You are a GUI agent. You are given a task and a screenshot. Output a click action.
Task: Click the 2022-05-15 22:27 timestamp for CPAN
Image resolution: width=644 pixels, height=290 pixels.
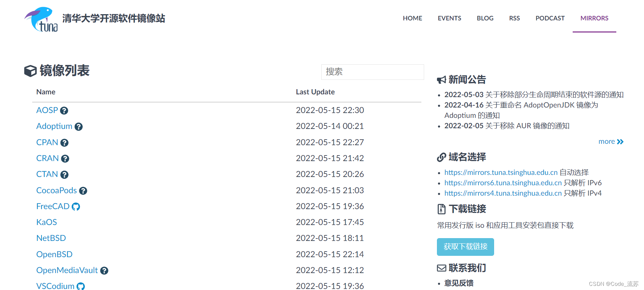(330, 142)
